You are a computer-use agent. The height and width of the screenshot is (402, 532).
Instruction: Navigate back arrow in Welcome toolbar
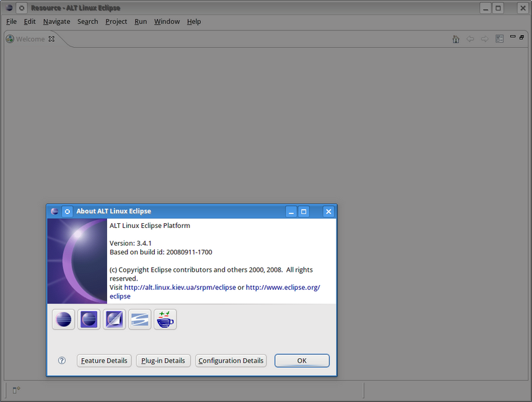[x=470, y=39]
